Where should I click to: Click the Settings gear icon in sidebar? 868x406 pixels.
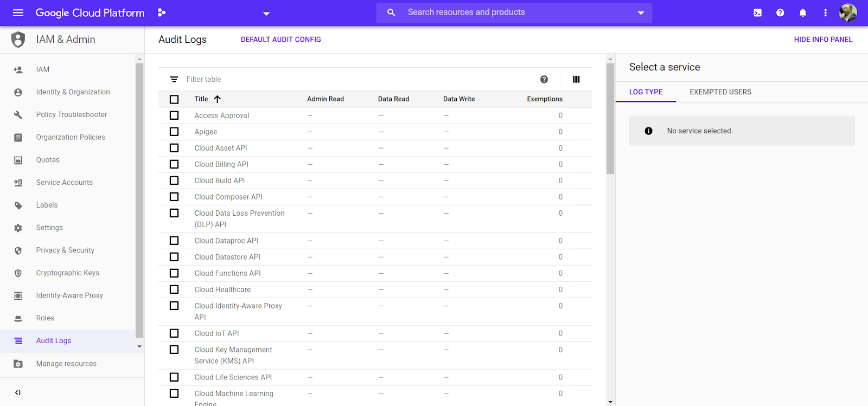click(x=18, y=228)
